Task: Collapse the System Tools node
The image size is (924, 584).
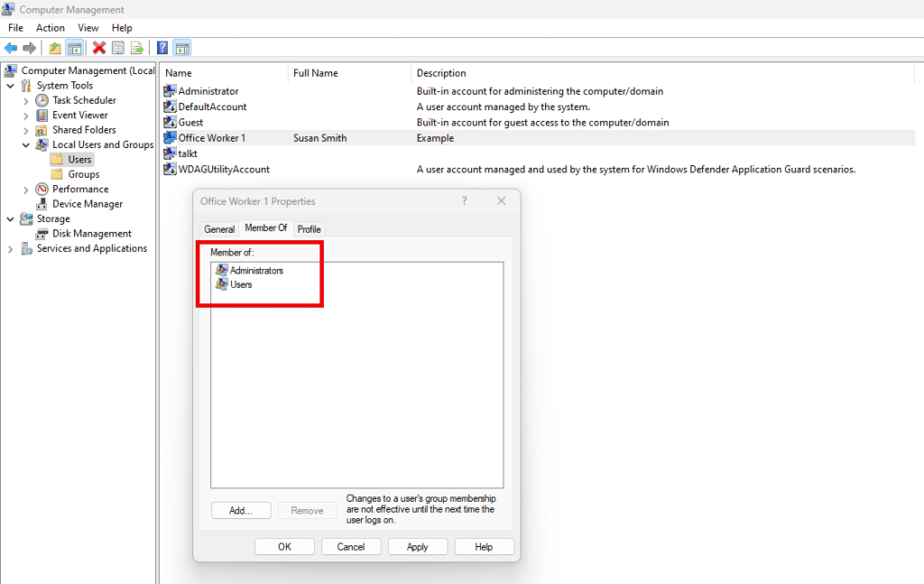Action: (11, 86)
